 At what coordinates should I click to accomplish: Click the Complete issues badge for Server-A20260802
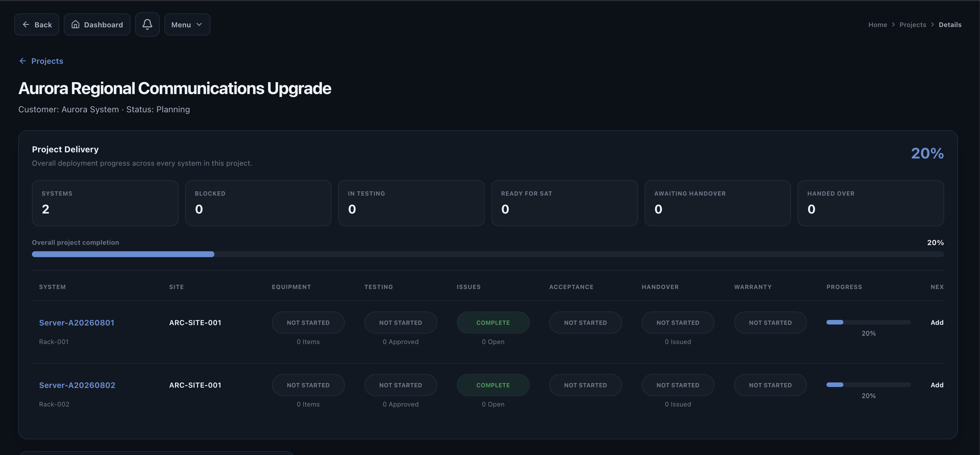coord(493,385)
